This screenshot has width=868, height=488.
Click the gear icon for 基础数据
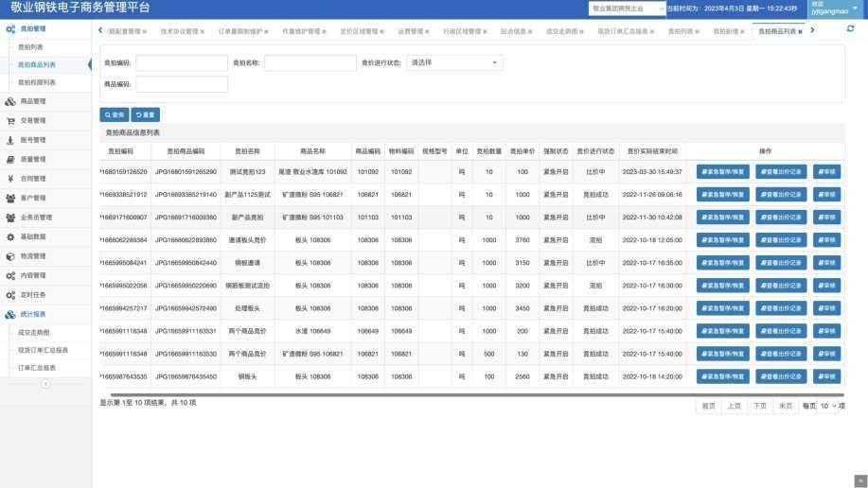[10, 236]
